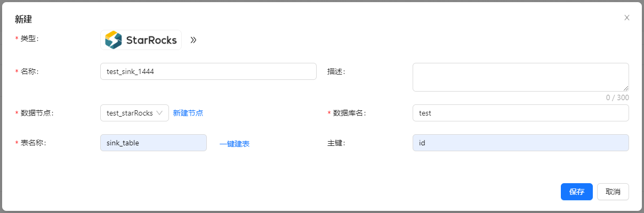Click the 数据库名 field label
644x213 pixels.
(349, 113)
